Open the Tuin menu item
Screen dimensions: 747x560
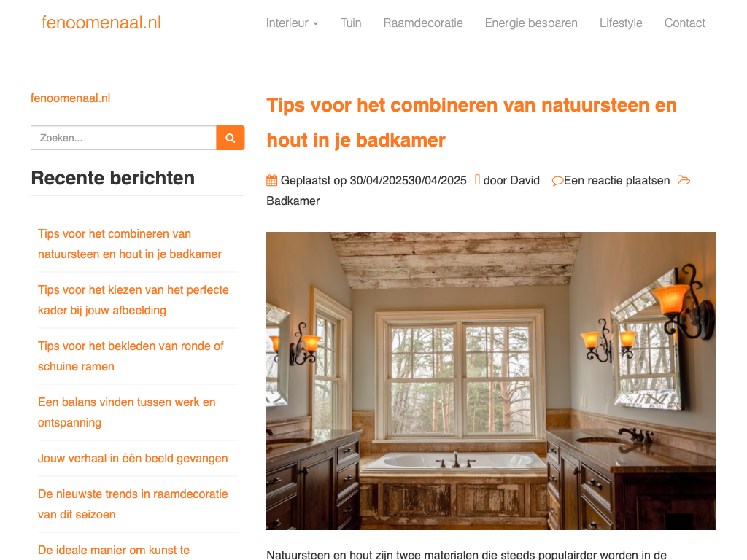pos(351,23)
